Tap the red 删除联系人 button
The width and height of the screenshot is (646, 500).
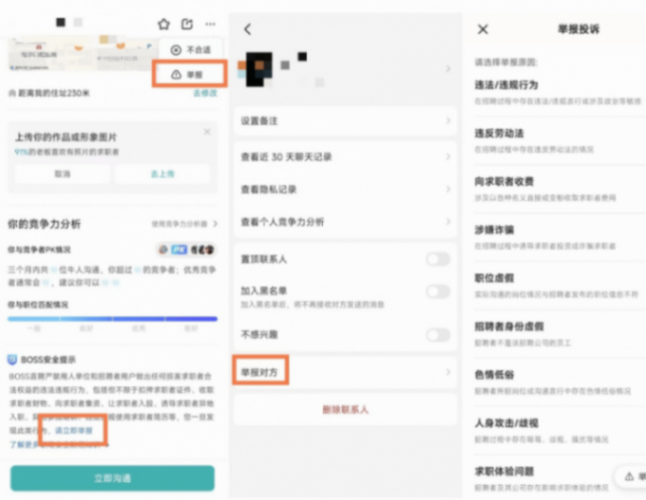click(x=343, y=409)
